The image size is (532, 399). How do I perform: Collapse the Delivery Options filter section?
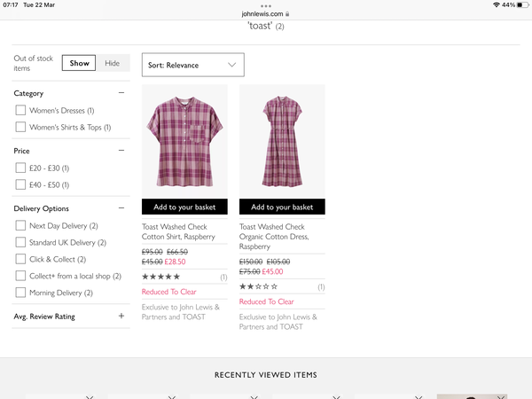(121, 208)
